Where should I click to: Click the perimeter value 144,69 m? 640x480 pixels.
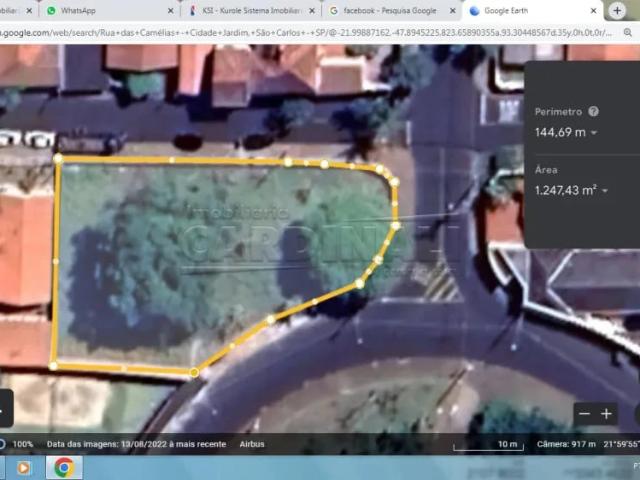tap(560, 132)
